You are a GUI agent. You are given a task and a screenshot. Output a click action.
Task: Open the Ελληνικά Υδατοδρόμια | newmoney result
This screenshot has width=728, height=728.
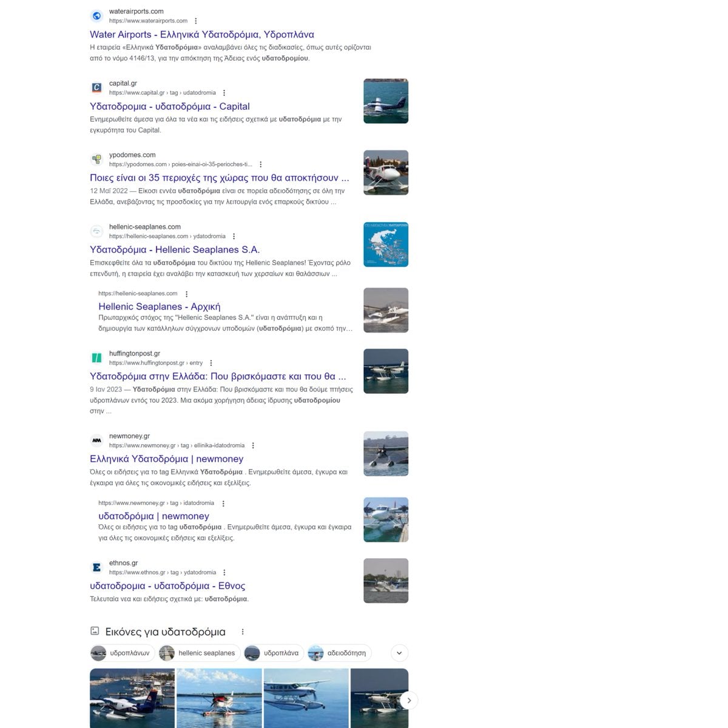[166, 459]
